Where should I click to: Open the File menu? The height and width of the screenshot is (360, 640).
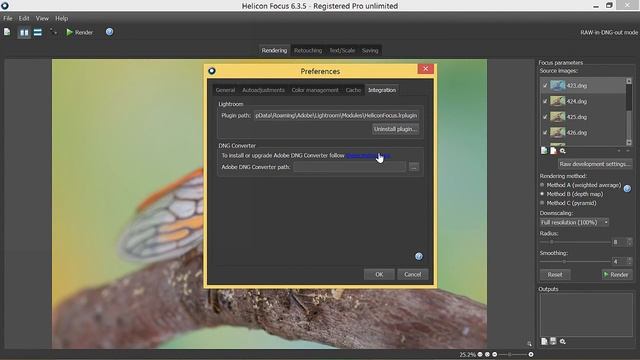click(8, 18)
